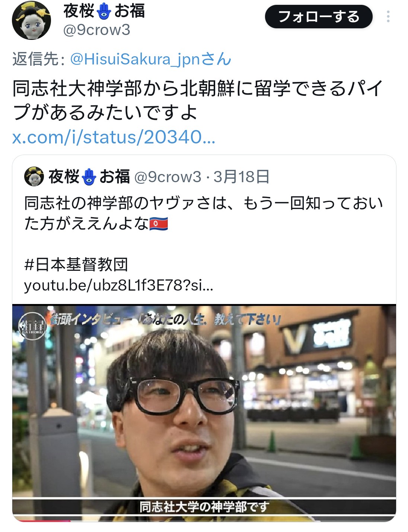Tap the blue hamsa emoji in top name
The image size is (408, 532).
click(104, 11)
